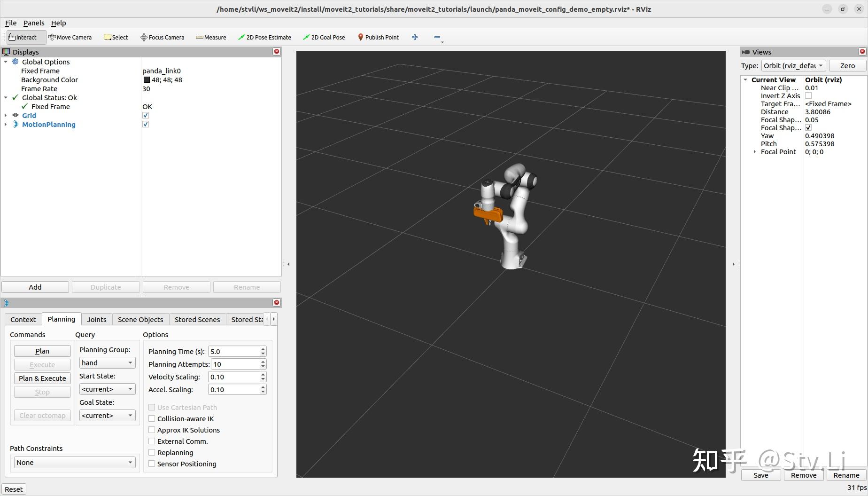Collapse the Current View tree in Views panel
Screen dimensions: 868x496
745,79
